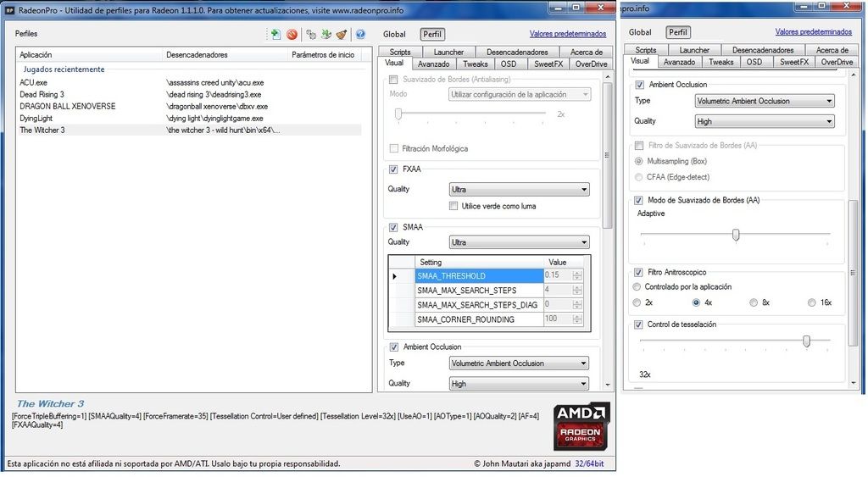Switch to Launcher tab in main window

(x=448, y=52)
